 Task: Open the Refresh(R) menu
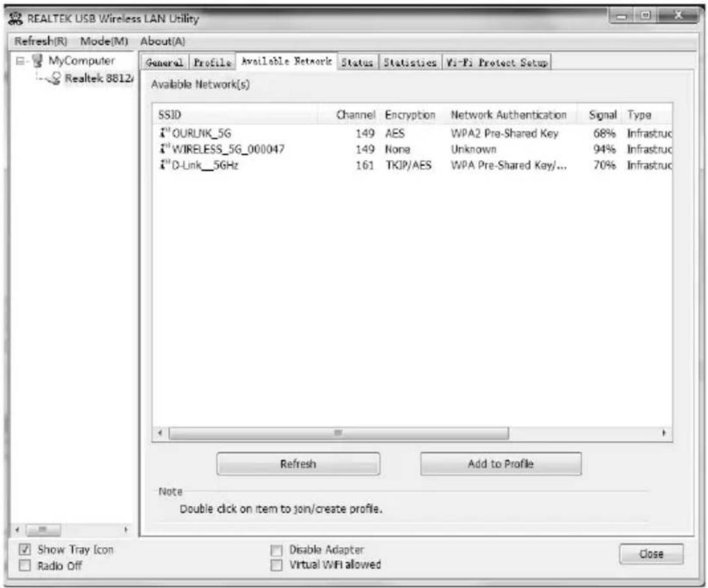point(40,42)
